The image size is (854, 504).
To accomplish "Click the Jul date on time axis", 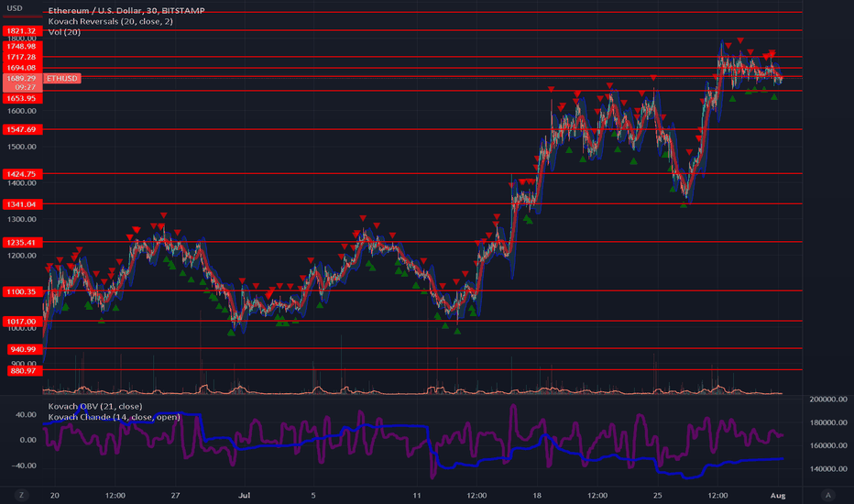I will tap(244, 495).
